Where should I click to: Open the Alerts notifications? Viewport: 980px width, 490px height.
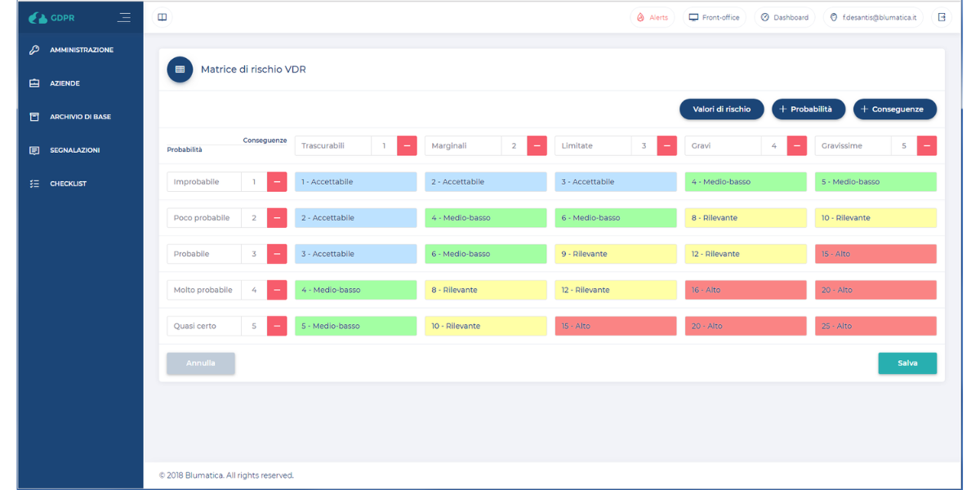click(x=652, y=17)
